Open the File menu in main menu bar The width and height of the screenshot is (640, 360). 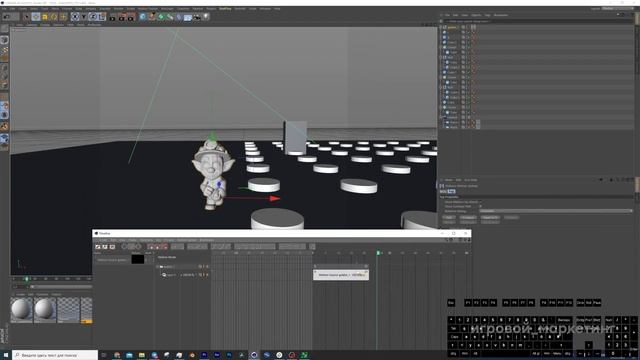[4, 9]
